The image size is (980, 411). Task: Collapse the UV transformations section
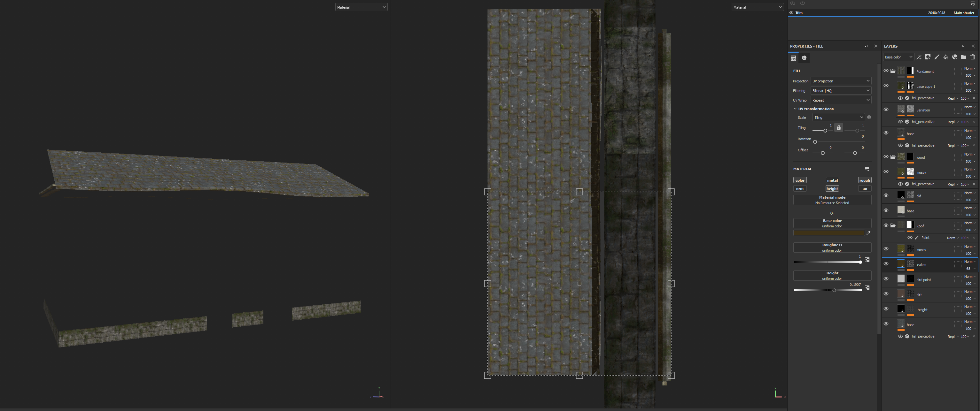[795, 109]
